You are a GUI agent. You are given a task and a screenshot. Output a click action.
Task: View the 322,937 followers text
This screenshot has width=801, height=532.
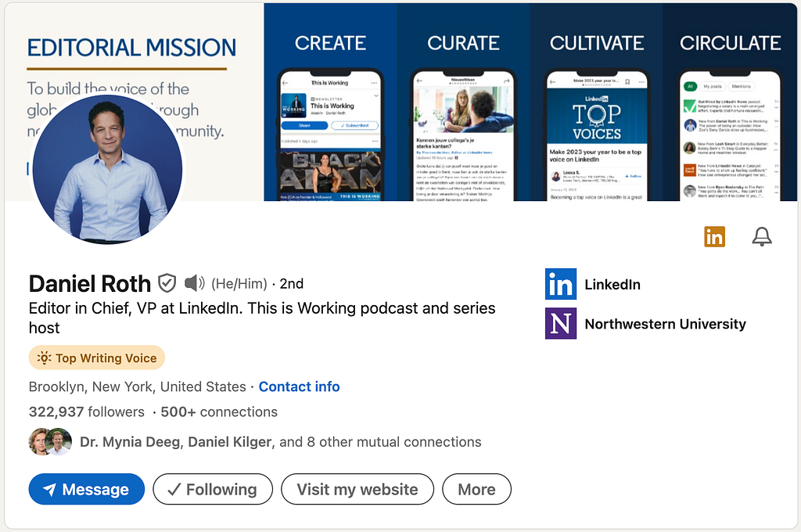click(87, 412)
